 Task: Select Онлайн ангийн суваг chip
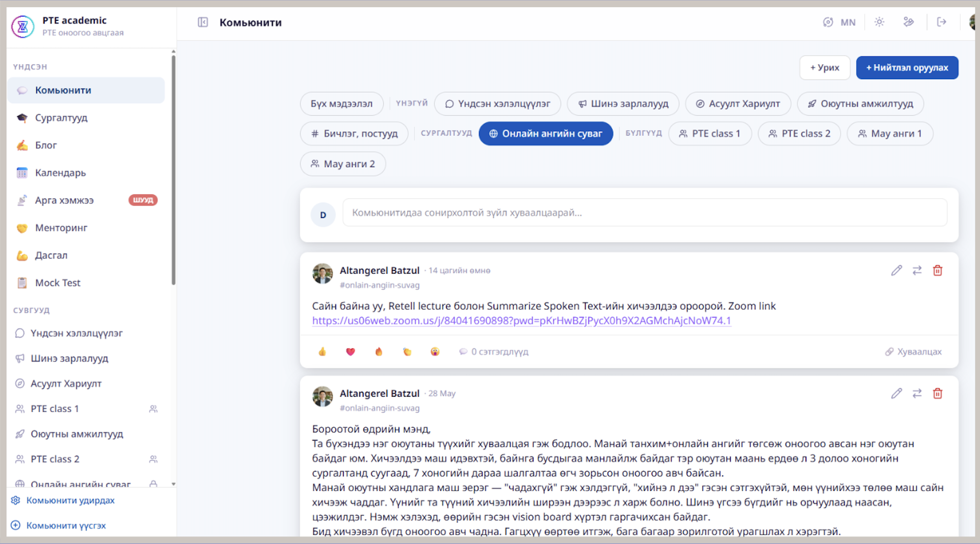(x=546, y=134)
